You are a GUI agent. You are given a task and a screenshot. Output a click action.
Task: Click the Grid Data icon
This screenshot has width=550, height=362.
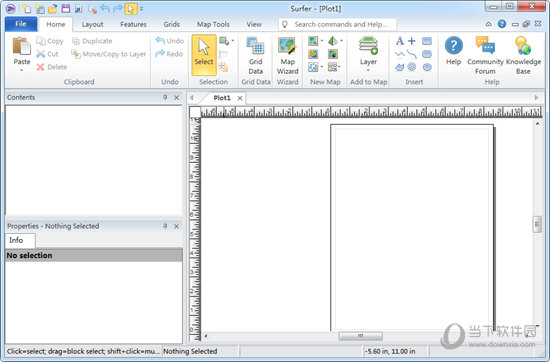tap(255, 46)
